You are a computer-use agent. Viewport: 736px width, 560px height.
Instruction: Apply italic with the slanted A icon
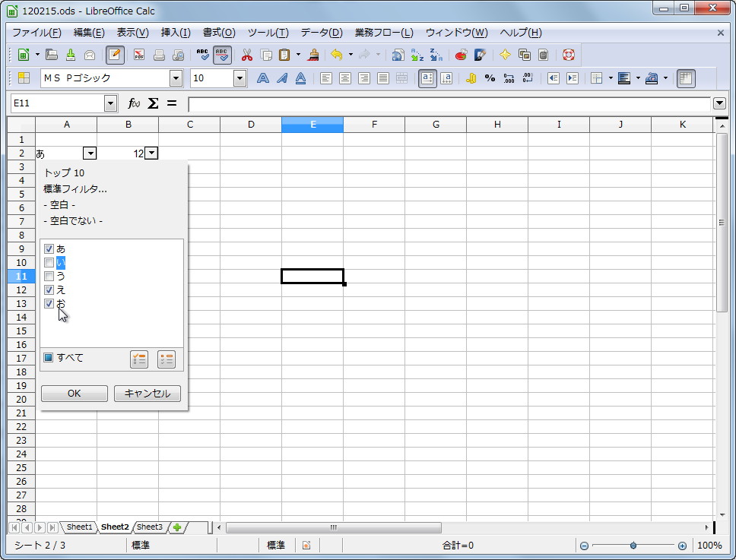click(x=281, y=78)
